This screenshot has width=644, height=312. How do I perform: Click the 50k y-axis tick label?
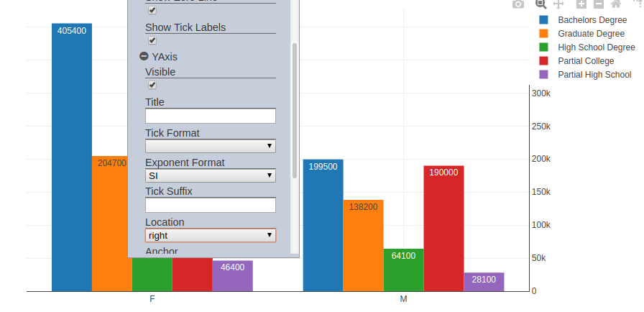tap(539, 258)
